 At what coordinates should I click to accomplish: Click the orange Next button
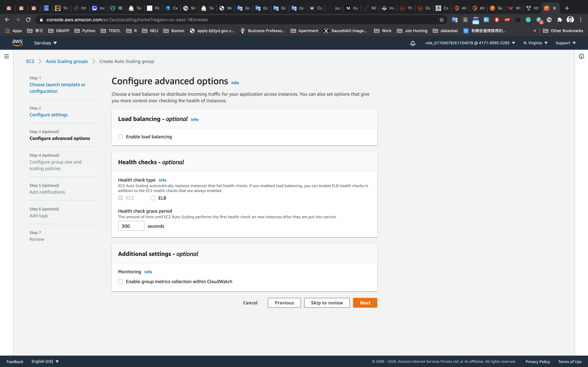[x=365, y=303]
